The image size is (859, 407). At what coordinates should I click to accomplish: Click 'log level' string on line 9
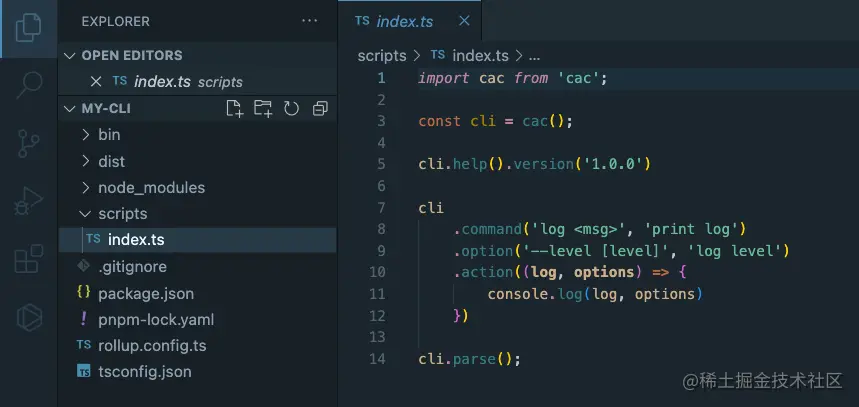click(734, 251)
